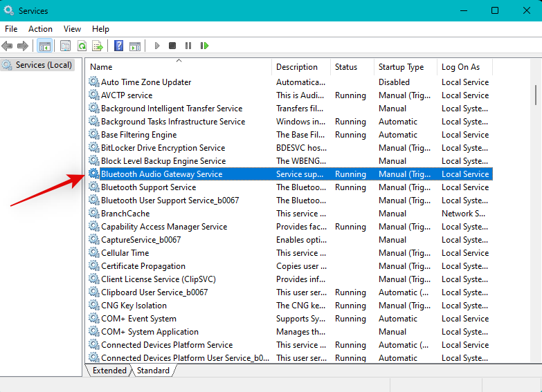Open the Help menu

(x=100, y=29)
